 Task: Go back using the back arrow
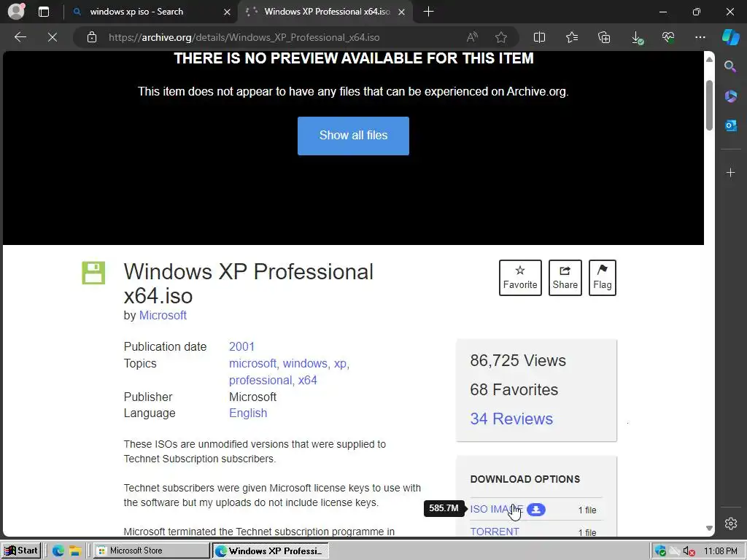pyautogui.click(x=20, y=37)
